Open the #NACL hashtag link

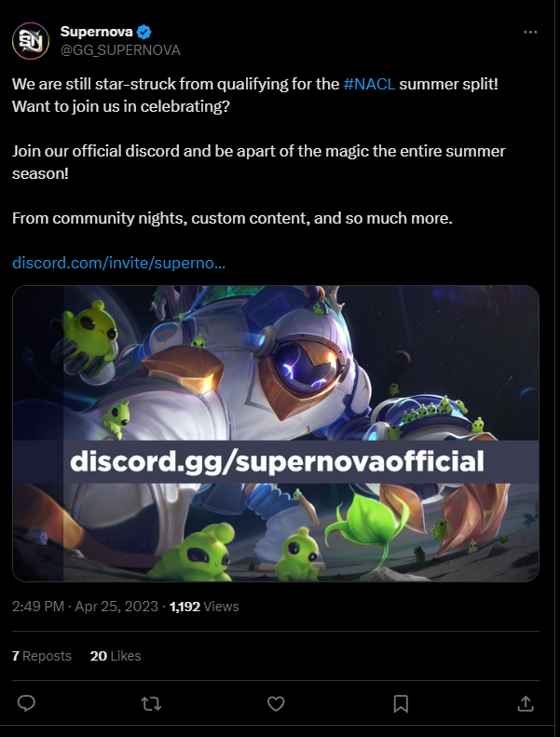point(369,84)
